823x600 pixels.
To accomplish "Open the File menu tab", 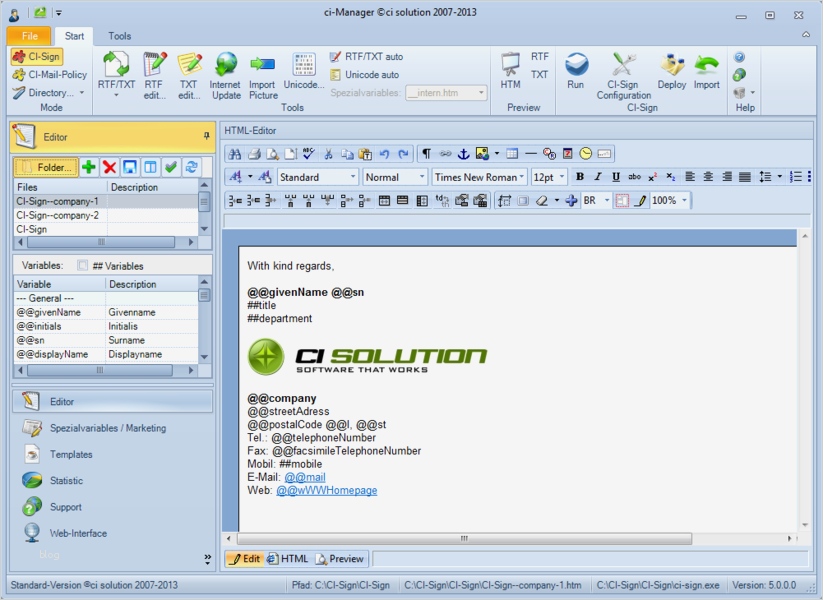I will pos(29,36).
